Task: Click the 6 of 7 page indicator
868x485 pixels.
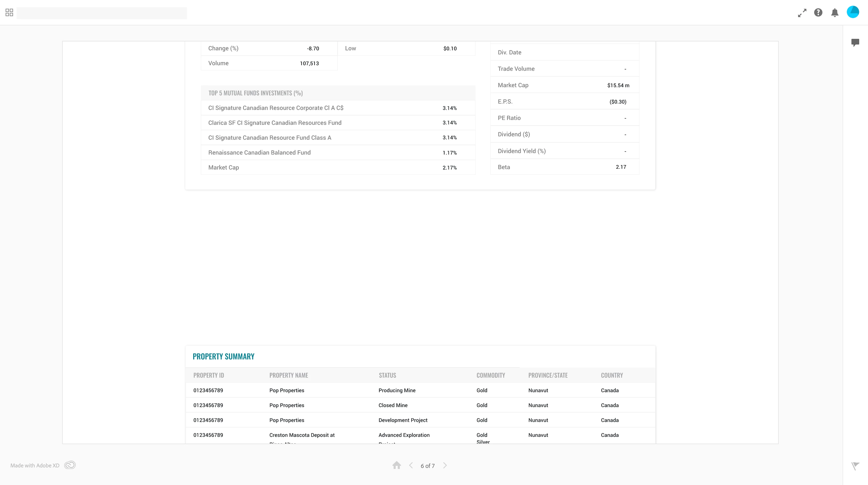Action: [427, 466]
